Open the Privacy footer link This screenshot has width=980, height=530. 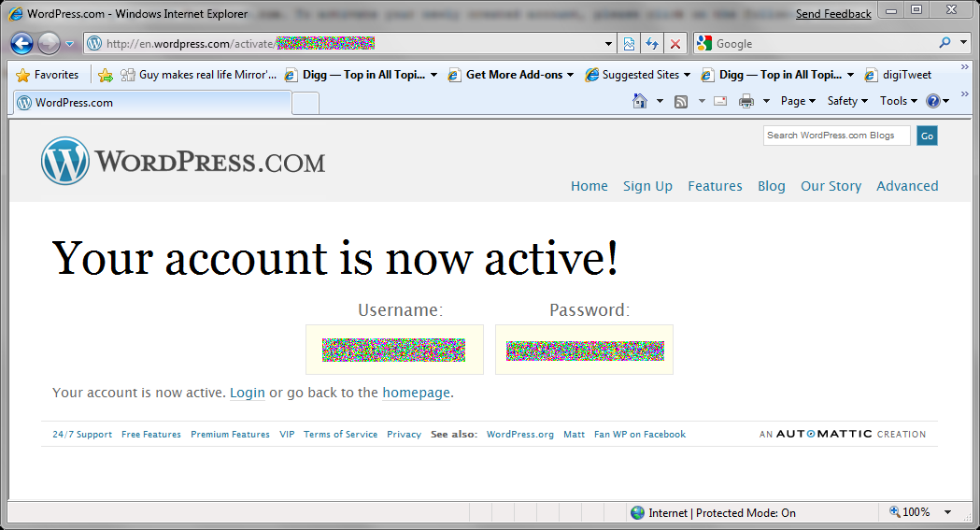point(404,435)
